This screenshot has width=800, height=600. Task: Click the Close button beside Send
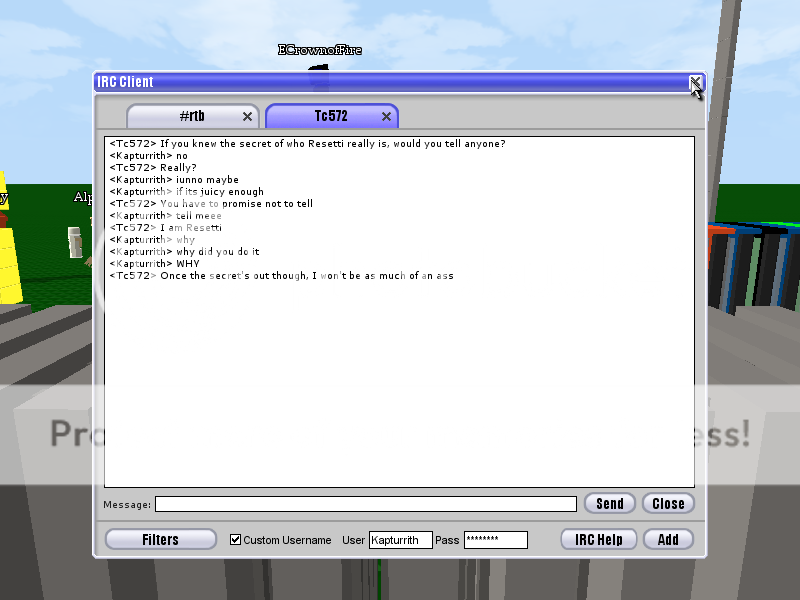pyautogui.click(x=668, y=504)
